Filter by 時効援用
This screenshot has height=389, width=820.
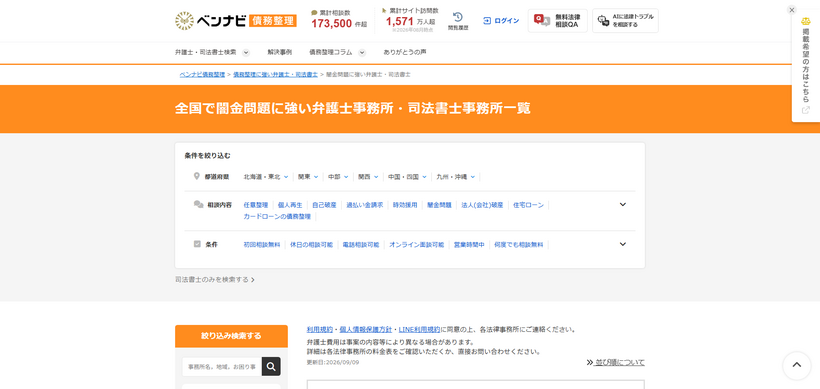point(405,205)
